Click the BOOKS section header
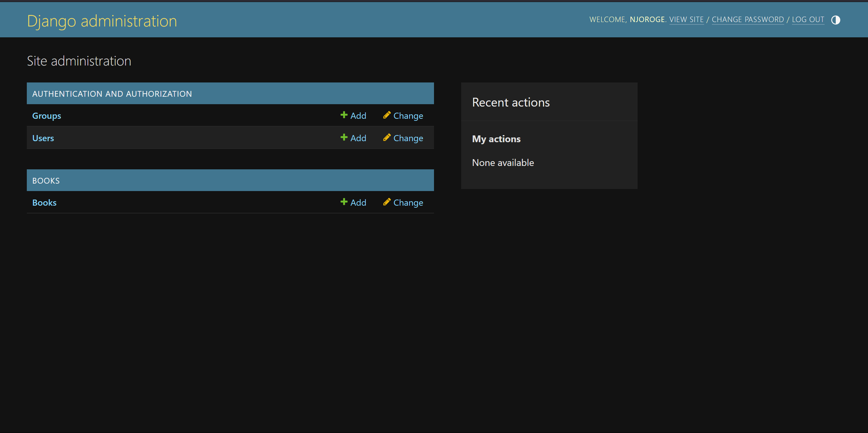Viewport: 868px width, 433px height. point(46,180)
